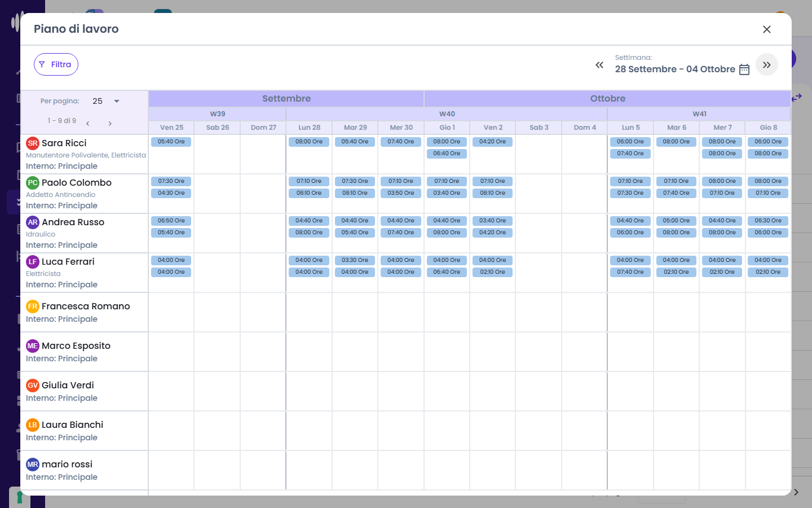Select the week range '28 Settembre - 04 Ottobre'
Viewport: 812px width, 508px height.
(675, 69)
